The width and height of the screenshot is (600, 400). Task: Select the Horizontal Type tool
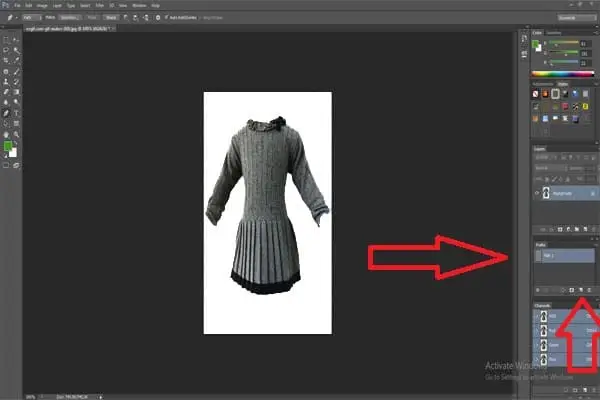click(x=16, y=113)
